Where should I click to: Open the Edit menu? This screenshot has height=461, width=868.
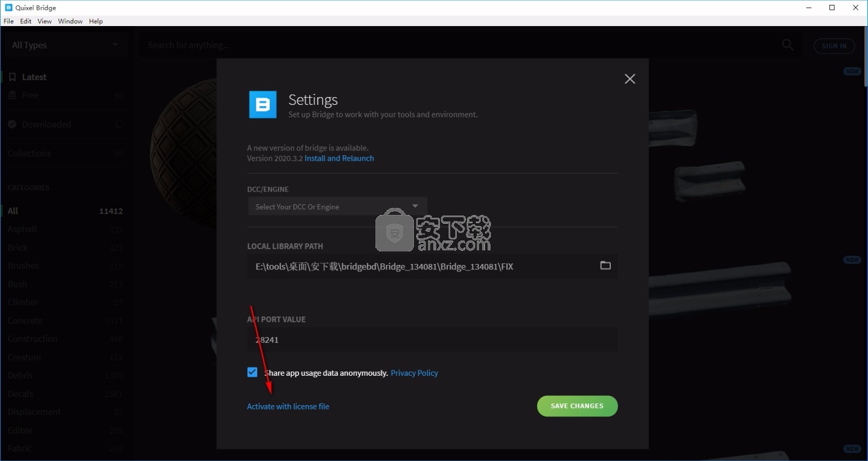click(25, 21)
